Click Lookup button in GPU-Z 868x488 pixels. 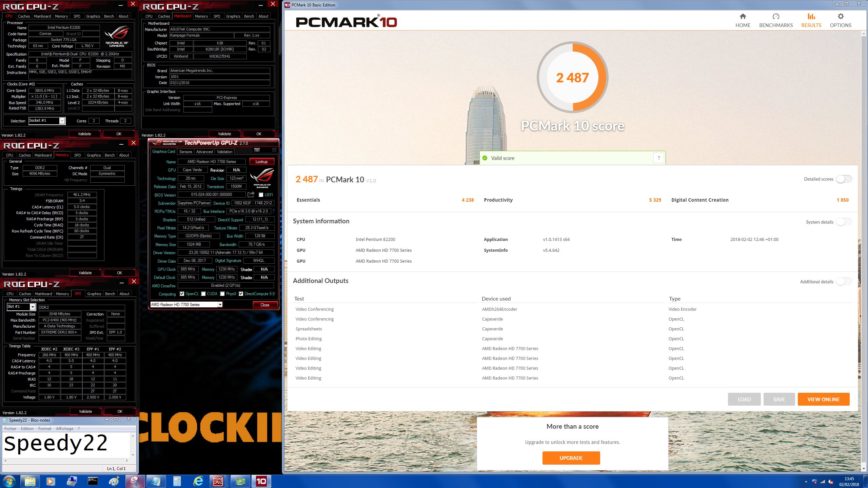tap(261, 162)
